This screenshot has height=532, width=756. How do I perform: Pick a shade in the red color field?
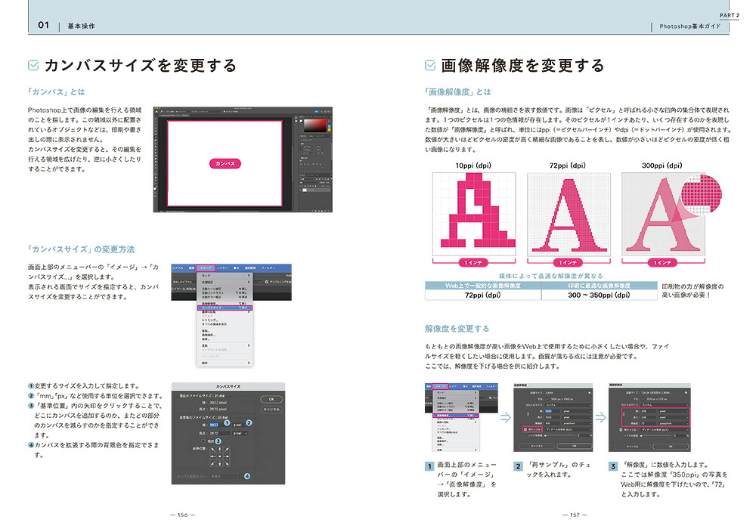[x=314, y=125]
